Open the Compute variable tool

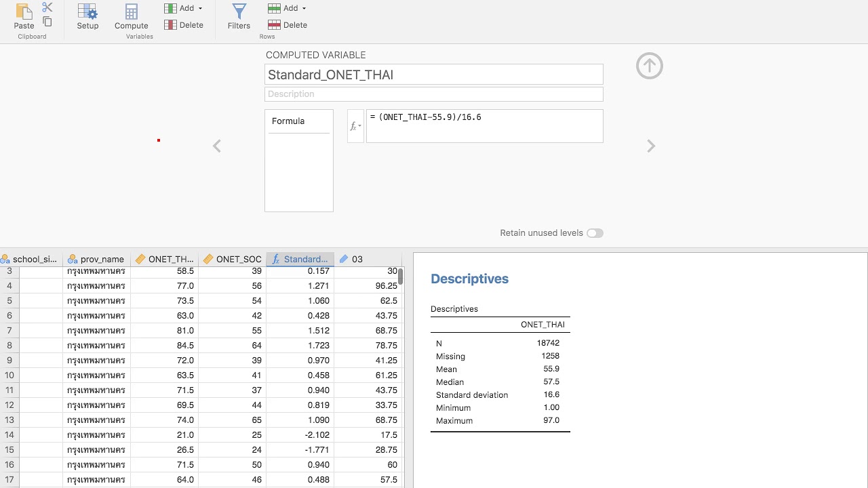click(x=132, y=16)
